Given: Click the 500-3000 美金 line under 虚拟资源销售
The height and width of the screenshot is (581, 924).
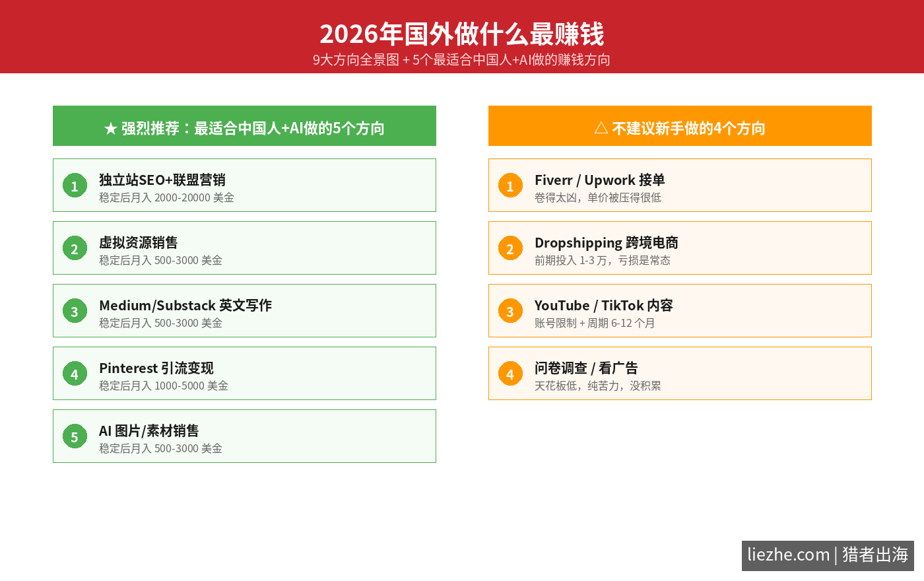Looking at the screenshot, I should 160,260.
